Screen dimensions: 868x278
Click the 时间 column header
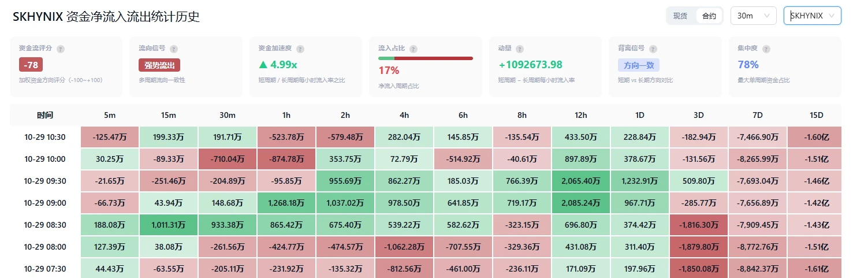click(x=45, y=115)
